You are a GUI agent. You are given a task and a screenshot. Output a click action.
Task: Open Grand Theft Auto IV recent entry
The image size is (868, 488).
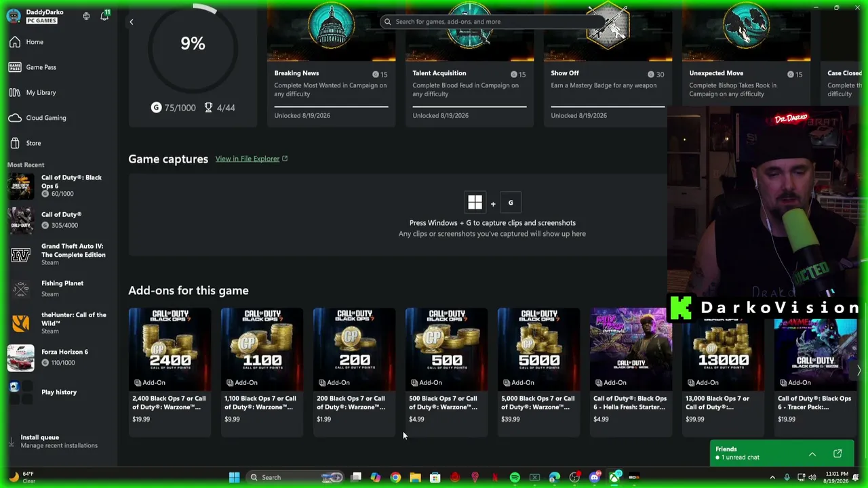point(58,254)
